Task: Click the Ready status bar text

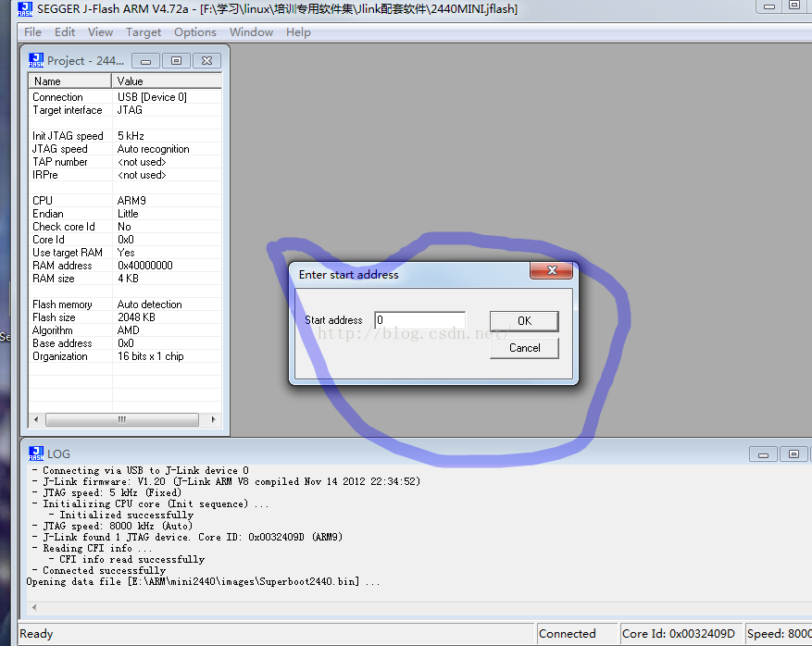Action: point(36,634)
